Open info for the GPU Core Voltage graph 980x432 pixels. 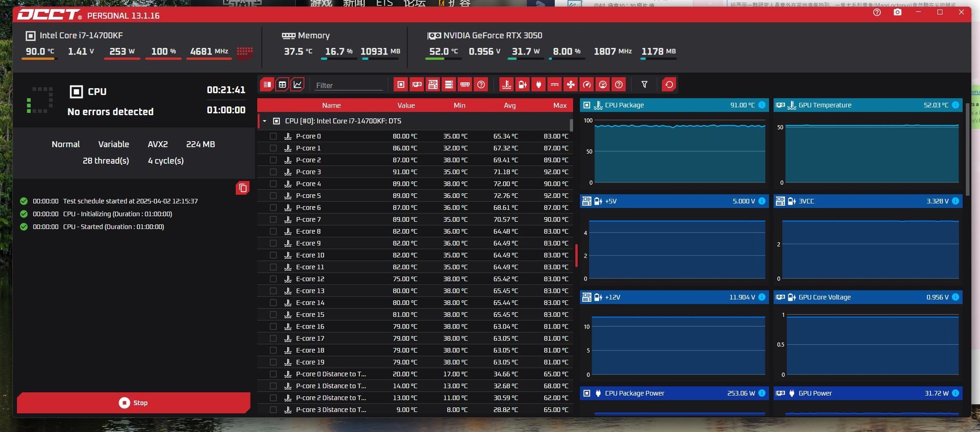click(955, 297)
